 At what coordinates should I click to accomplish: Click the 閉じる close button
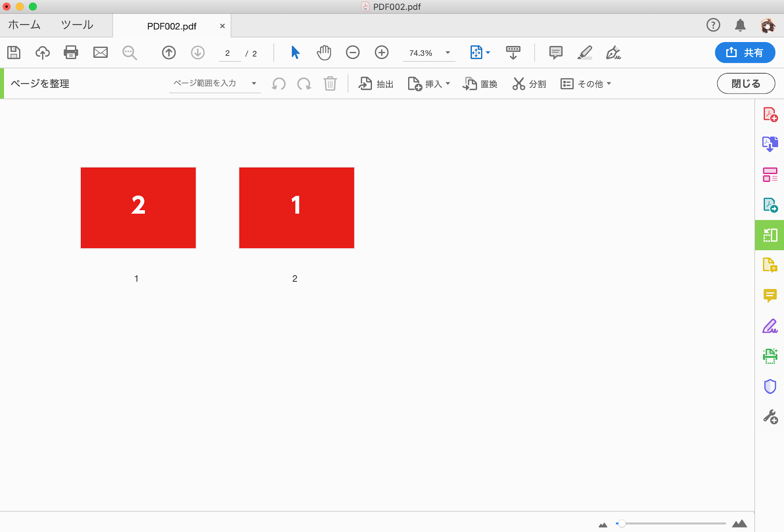tap(746, 83)
